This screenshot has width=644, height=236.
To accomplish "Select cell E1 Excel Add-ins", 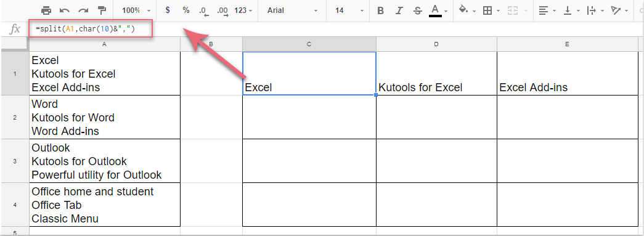I will point(567,73).
